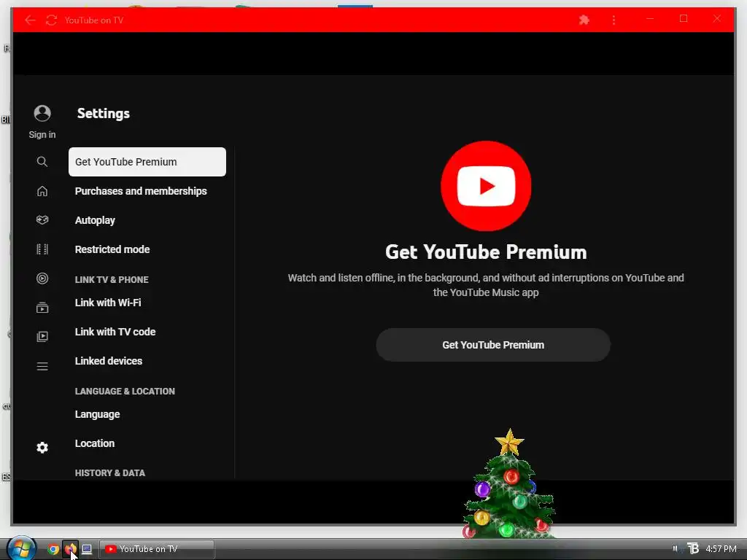Click the YouTube on TV window title
The height and width of the screenshot is (560, 747).
94,20
